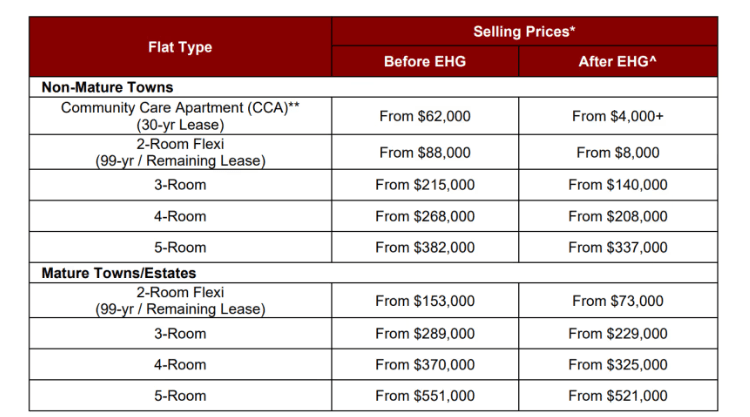Select the "From $140,000" price cell

(618, 185)
